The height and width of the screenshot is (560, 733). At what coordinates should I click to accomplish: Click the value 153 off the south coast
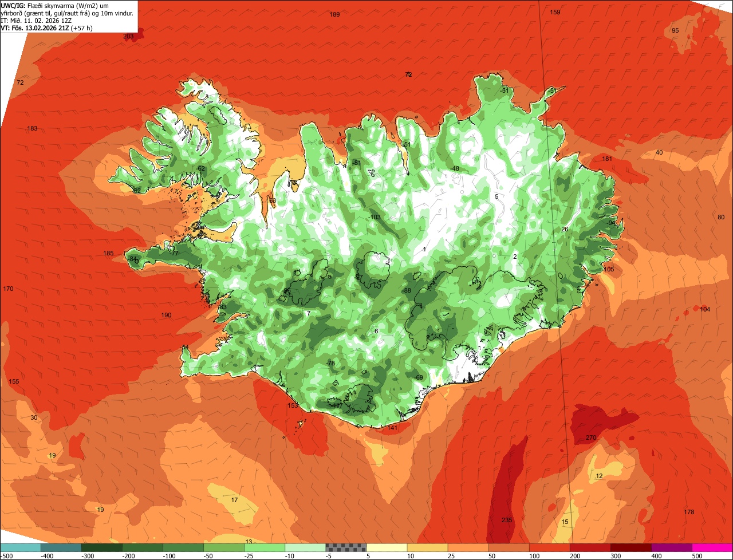pyautogui.click(x=293, y=405)
